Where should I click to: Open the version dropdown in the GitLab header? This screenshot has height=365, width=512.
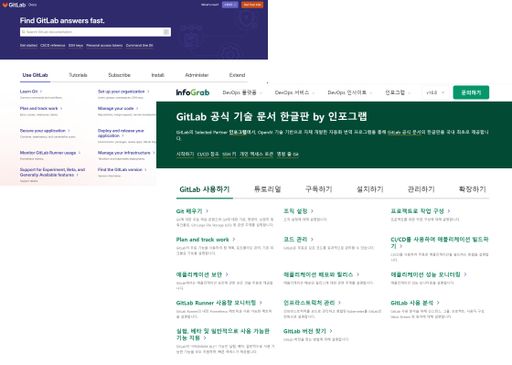[x=230, y=5]
